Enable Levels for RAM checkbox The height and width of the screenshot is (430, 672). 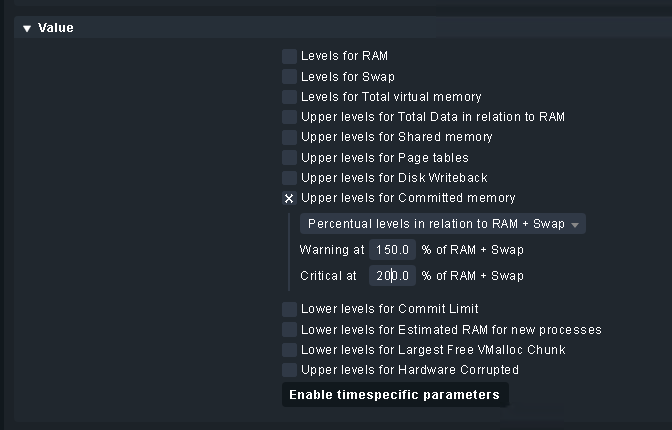pyautogui.click(x=289, y=56)
